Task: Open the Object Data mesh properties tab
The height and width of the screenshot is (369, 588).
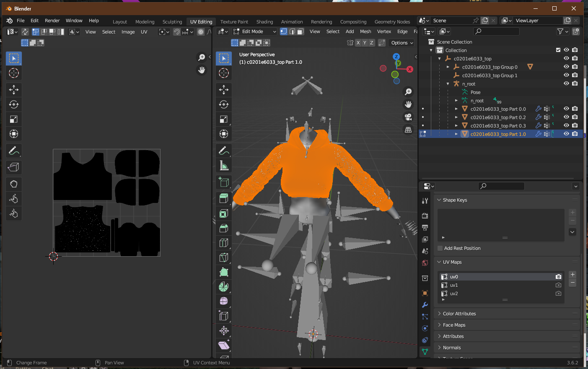Action: coord(425,352)
